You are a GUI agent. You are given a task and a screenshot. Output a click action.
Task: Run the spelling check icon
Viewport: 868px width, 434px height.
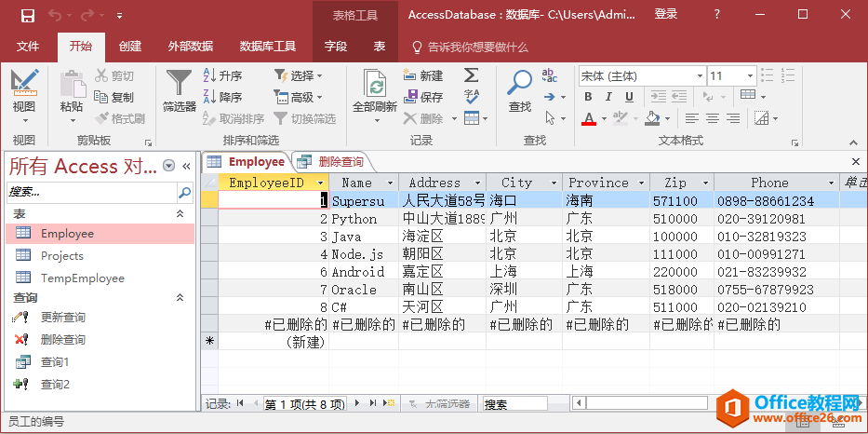coord(471,97)
